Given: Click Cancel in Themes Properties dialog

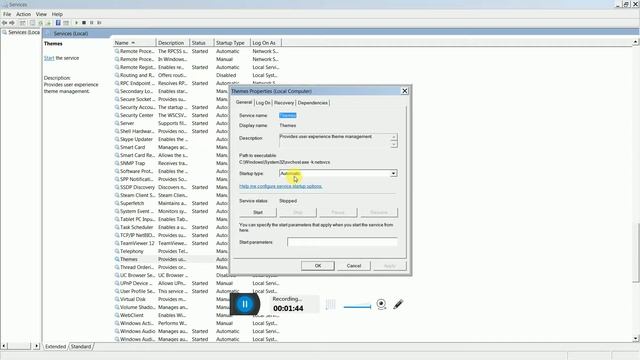Looking at the screenshot, I should tap(354, 266).
